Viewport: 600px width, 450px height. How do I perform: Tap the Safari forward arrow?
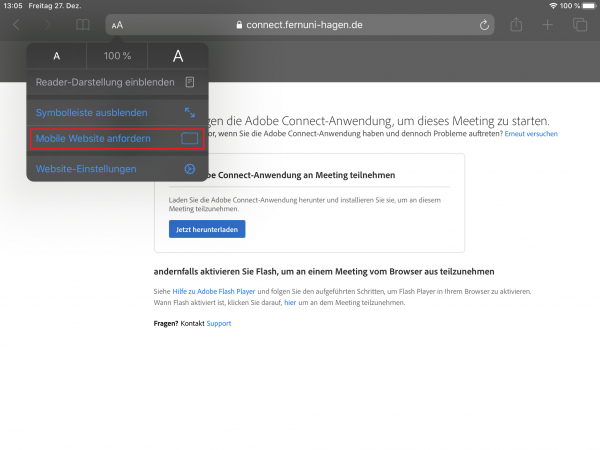pyautogui.click(x=49, y=24)
